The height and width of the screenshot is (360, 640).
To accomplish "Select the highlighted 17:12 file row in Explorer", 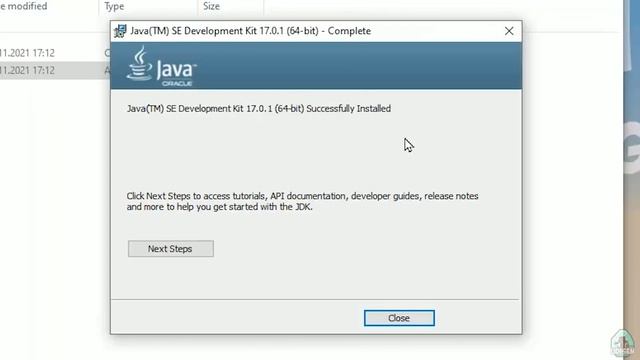I will [55, 70].
